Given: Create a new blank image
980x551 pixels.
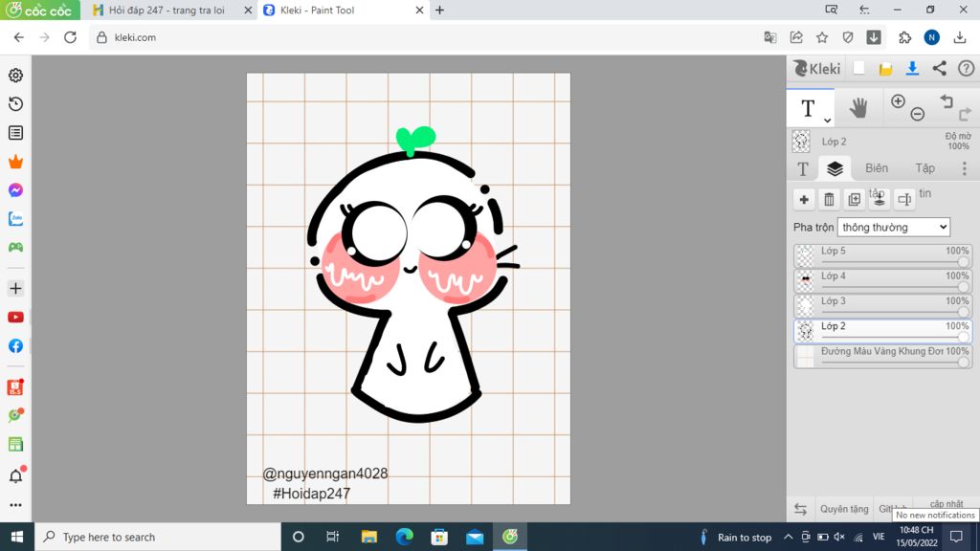Looking at the screenshot, I should click(x=858, y=68).
